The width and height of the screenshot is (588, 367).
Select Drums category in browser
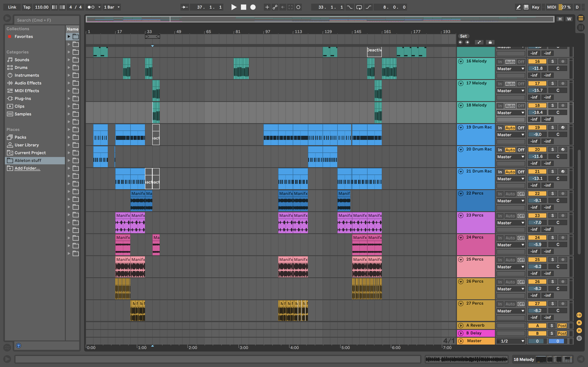tap(21, 67)
